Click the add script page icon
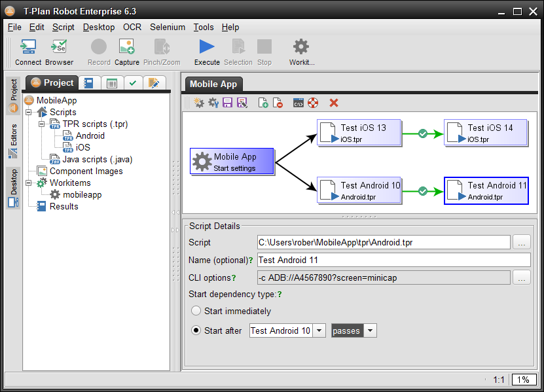The height and width of the screenshot is (392, 544). pos(263,103)
